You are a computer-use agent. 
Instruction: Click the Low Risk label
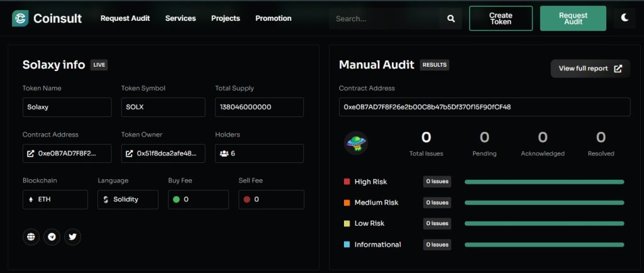[x=370, y=223]
